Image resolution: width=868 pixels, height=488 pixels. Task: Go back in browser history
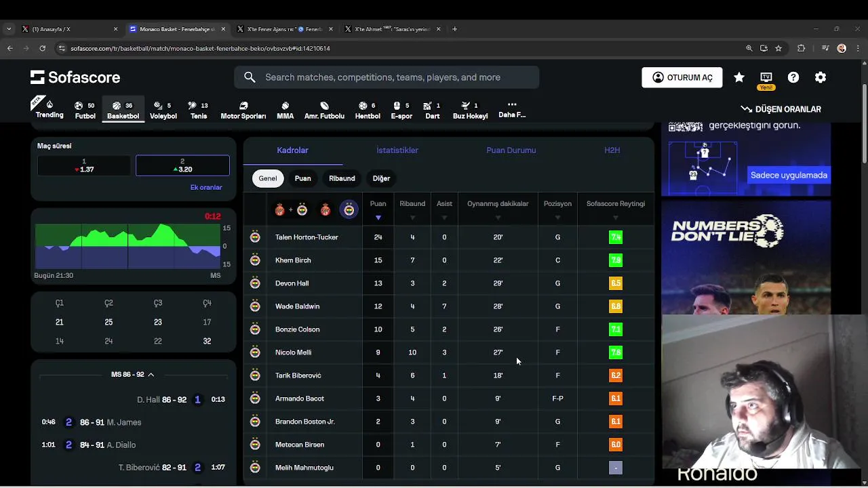[9, 48]
